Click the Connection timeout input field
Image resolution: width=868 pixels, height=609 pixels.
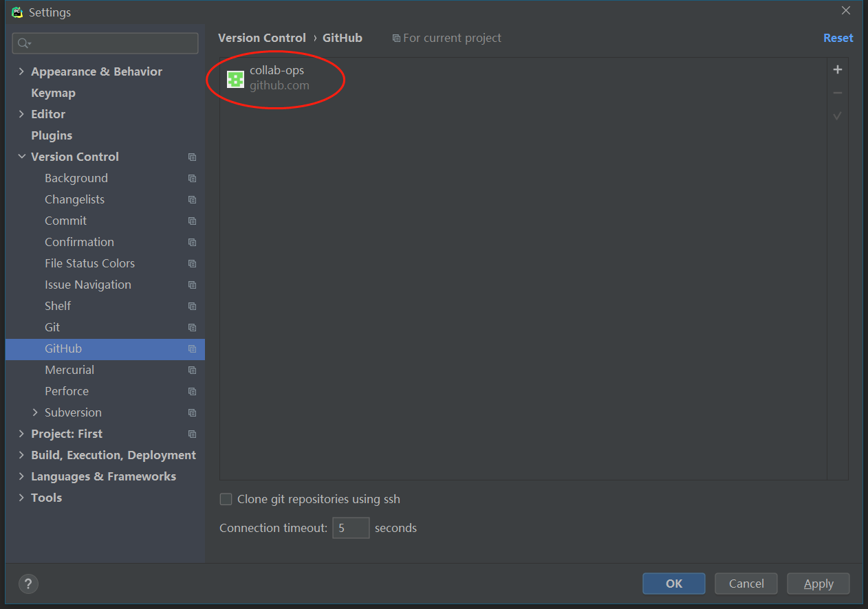click(351, 528)
